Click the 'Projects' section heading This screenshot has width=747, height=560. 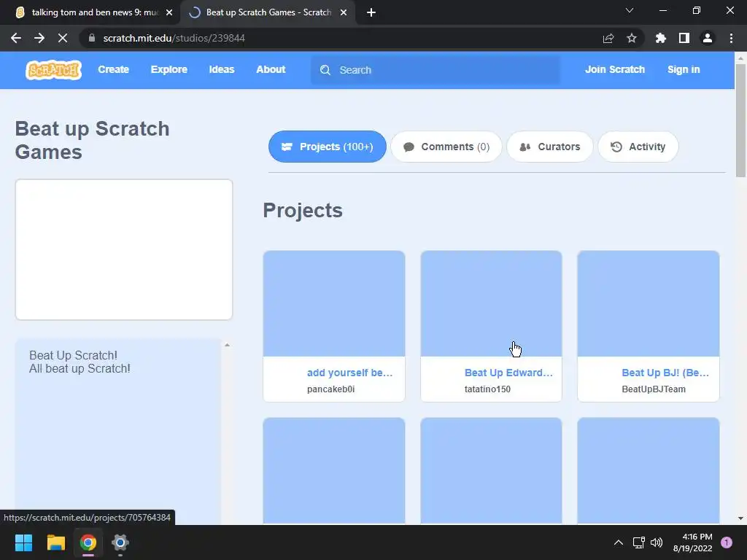click(x=303, y=211)
